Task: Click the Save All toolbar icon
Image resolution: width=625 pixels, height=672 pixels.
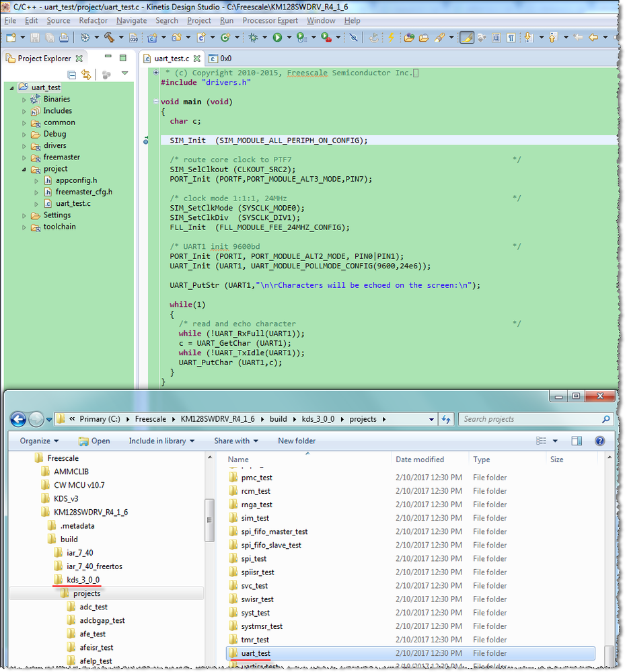Action: [50, 38]
